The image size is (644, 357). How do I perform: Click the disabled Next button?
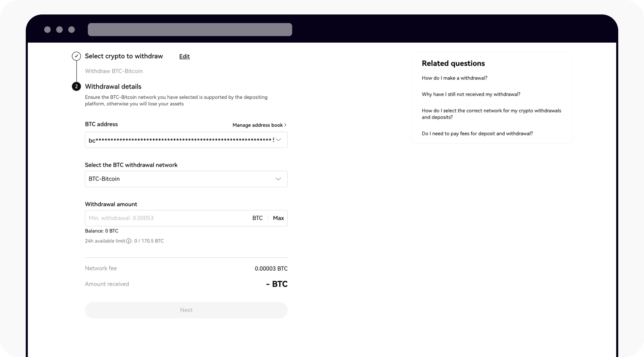tap(186, 310)
